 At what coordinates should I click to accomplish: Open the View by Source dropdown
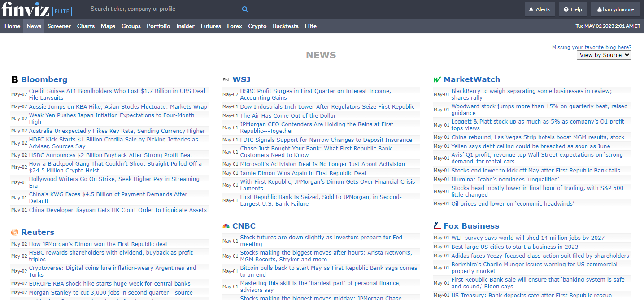(604, 55)
